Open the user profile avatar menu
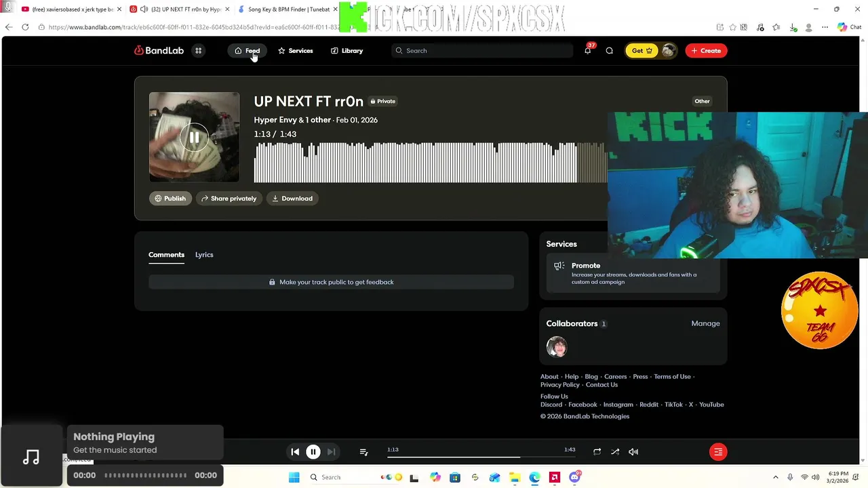This screenshot has width=868, height=488. pyautogui.click(x=668, y=51)
